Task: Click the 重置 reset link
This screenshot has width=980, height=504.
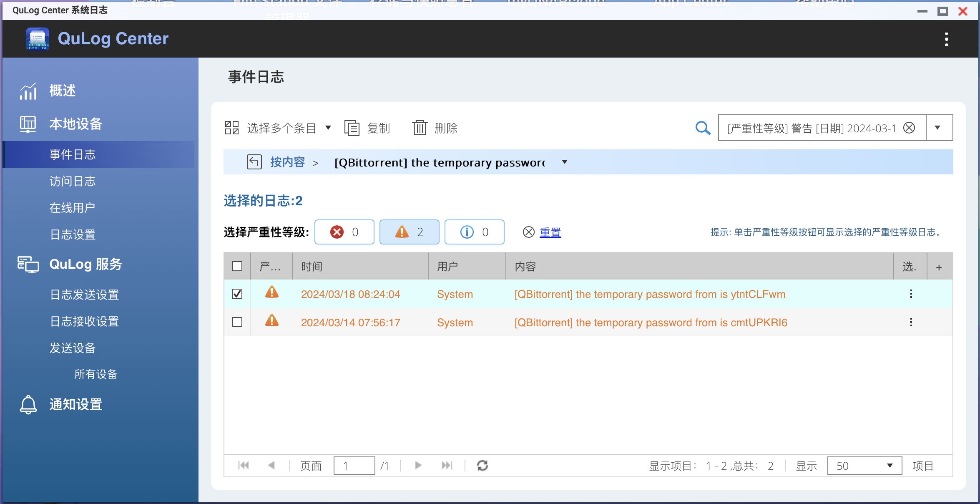Action: click(550, 232)
